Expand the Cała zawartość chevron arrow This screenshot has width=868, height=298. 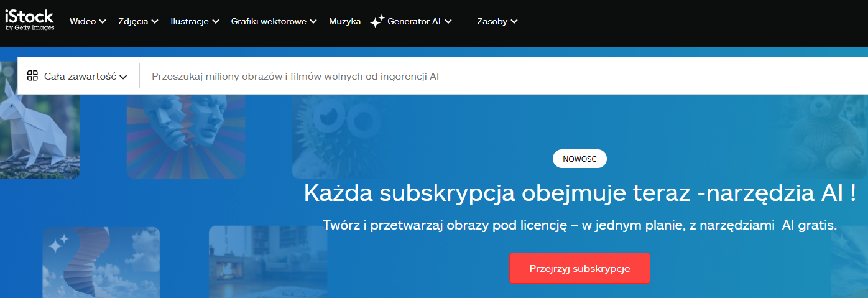click(x=123, y=77)
